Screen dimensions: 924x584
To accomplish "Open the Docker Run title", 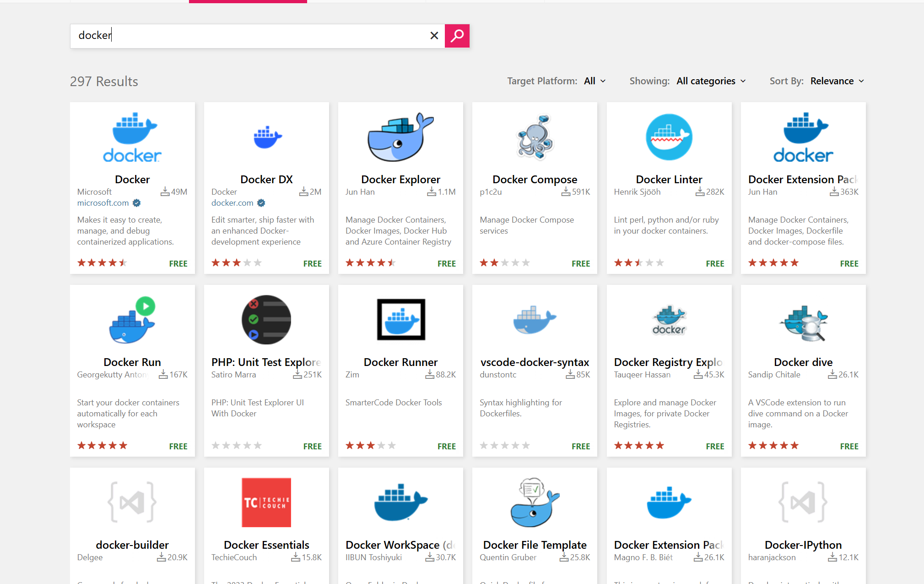I will [132, 362].
